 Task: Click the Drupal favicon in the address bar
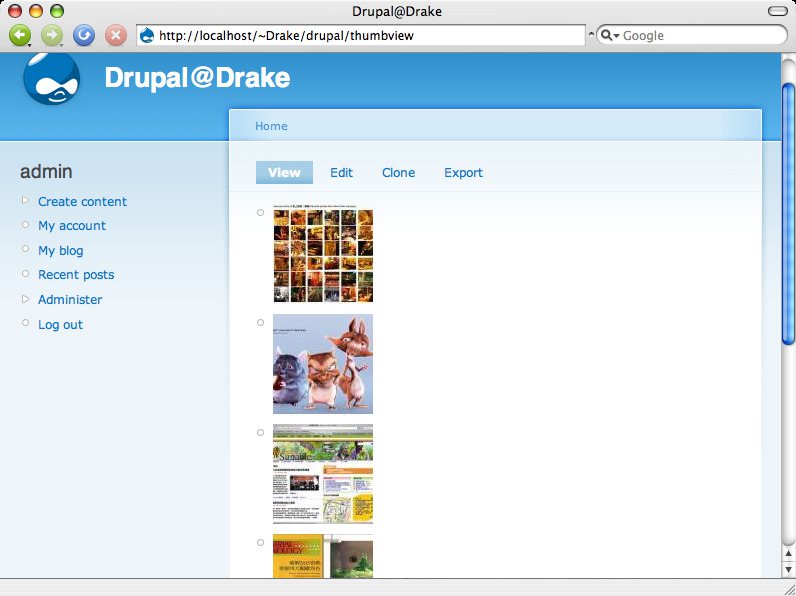(147, 35)
